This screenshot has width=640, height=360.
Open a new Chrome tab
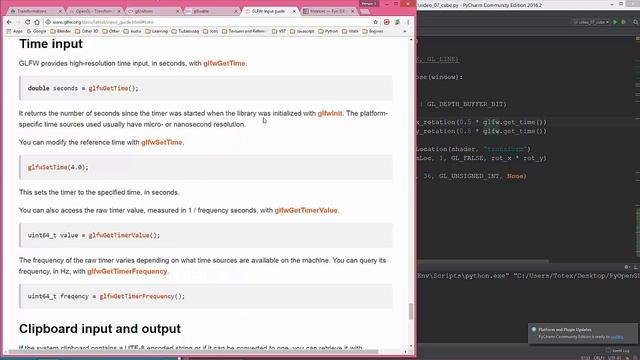pos(365,11)
